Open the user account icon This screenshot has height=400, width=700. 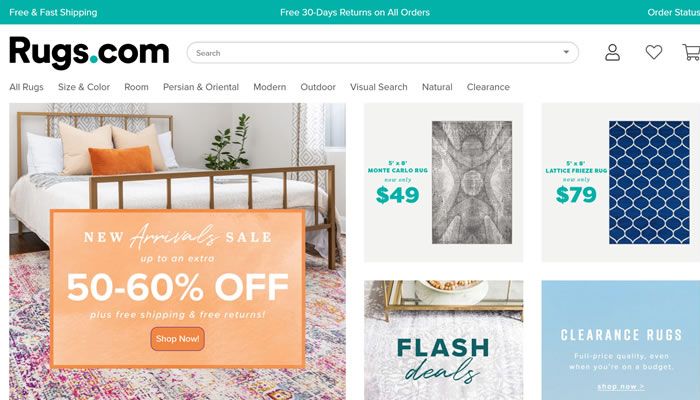(x=612, y=52)
